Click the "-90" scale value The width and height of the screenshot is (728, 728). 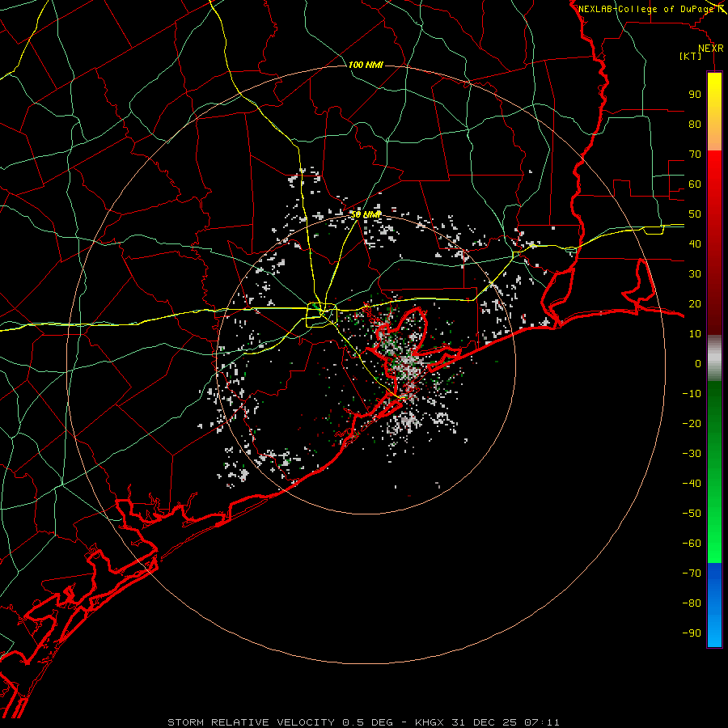(692, 633)
